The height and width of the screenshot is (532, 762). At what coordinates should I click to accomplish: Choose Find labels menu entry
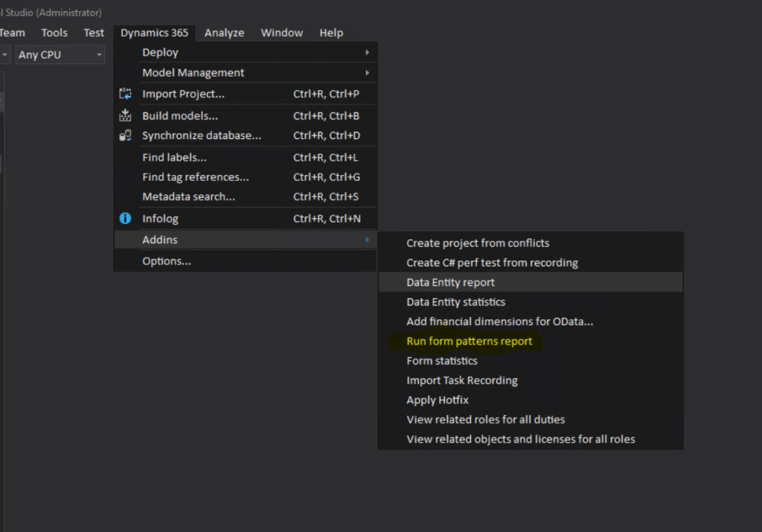(174, 158)
